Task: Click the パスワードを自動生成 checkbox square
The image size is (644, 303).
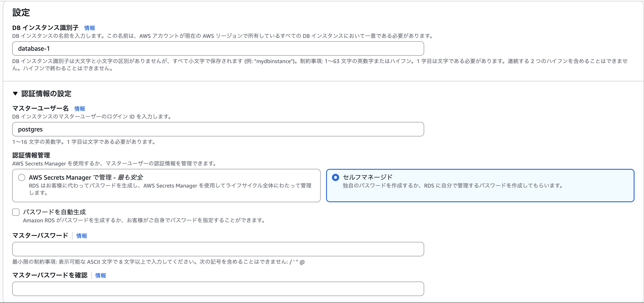Action: (x=16, y=212)
